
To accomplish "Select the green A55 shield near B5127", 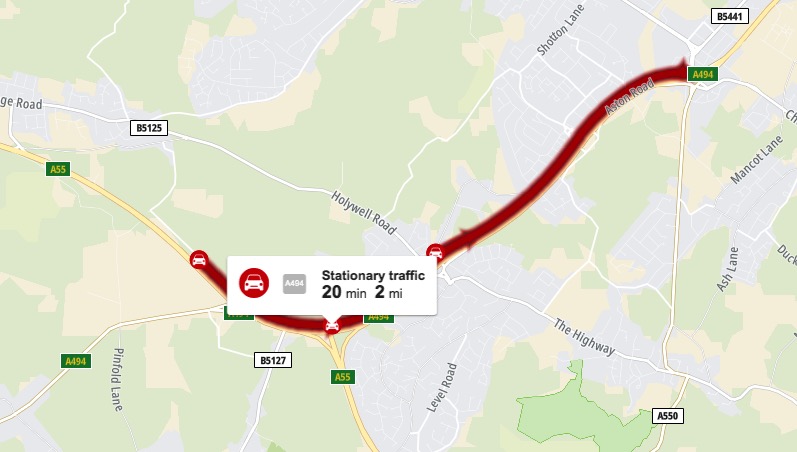I will pos(343,377).
